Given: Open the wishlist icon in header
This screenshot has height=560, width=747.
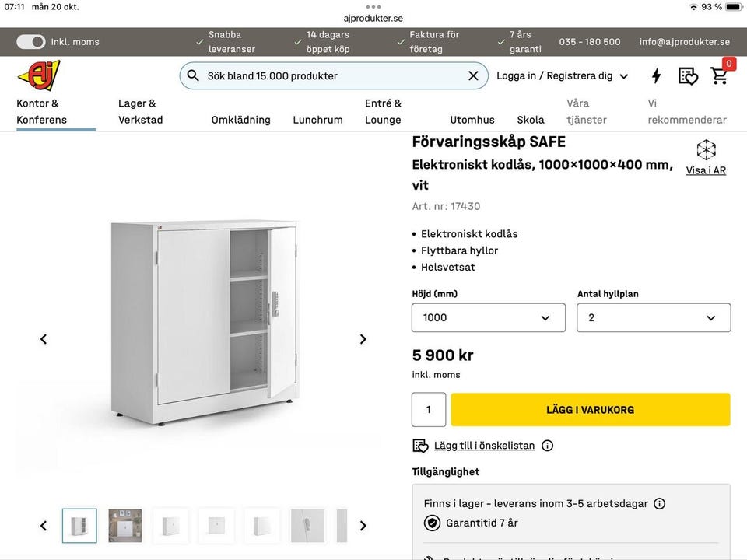Looking at the screenshot, I should 688,75.
